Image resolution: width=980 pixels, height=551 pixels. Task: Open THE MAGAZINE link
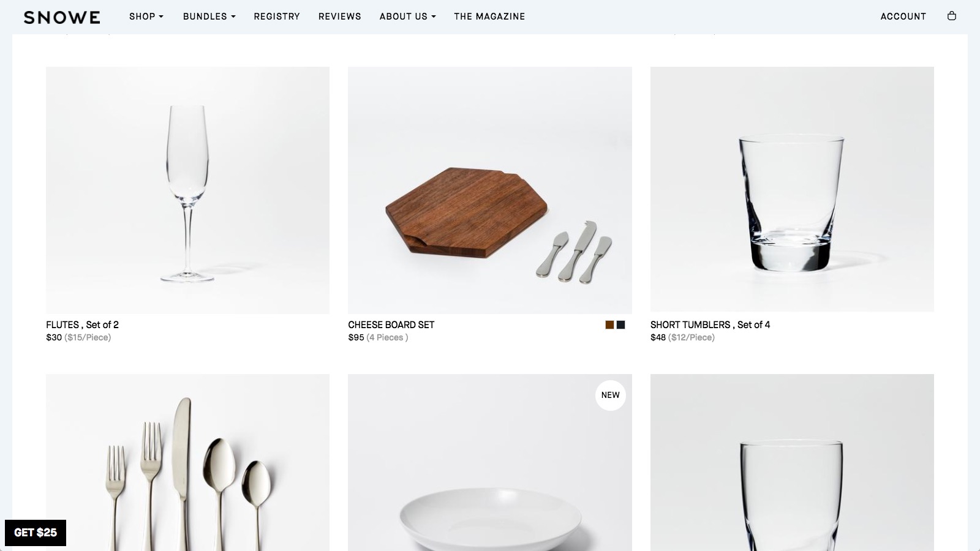coord(489,17)
